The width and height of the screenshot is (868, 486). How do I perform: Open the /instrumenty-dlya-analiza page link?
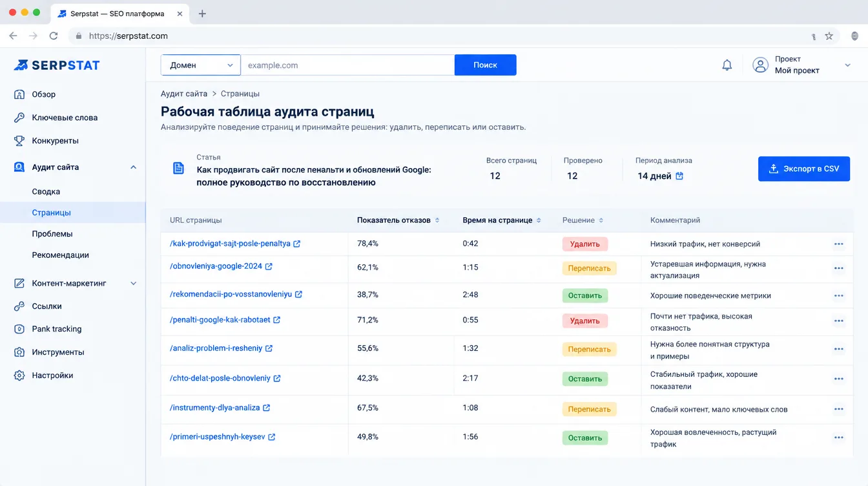click(214, 408)
